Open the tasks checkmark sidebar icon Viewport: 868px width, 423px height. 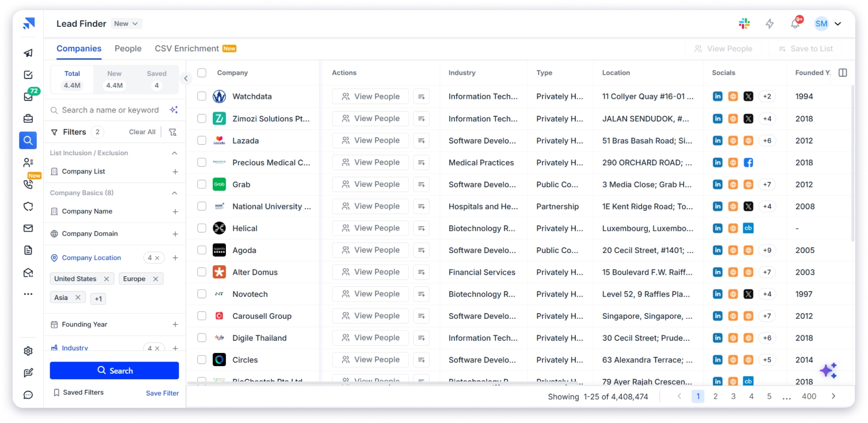28,75
